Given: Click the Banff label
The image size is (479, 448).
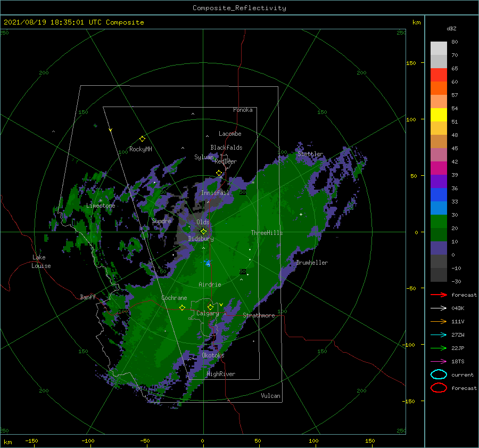Looking at the screenshot, I should pos(88,297).
